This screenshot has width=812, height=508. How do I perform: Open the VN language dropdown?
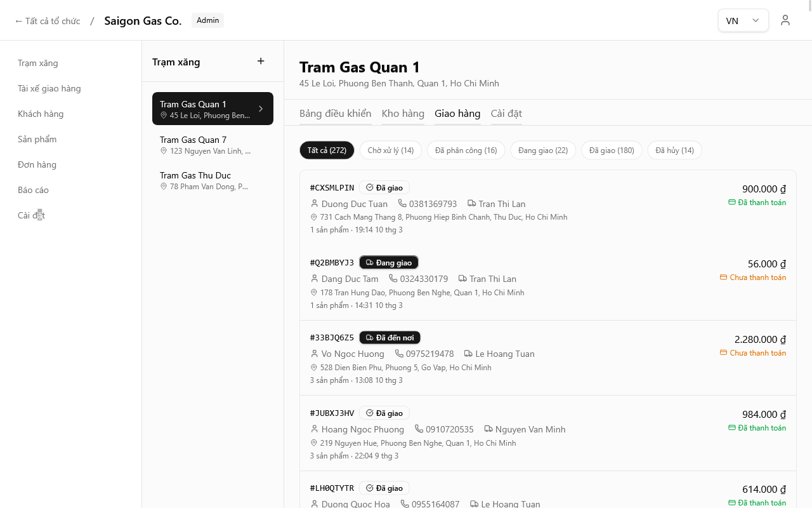743,20
